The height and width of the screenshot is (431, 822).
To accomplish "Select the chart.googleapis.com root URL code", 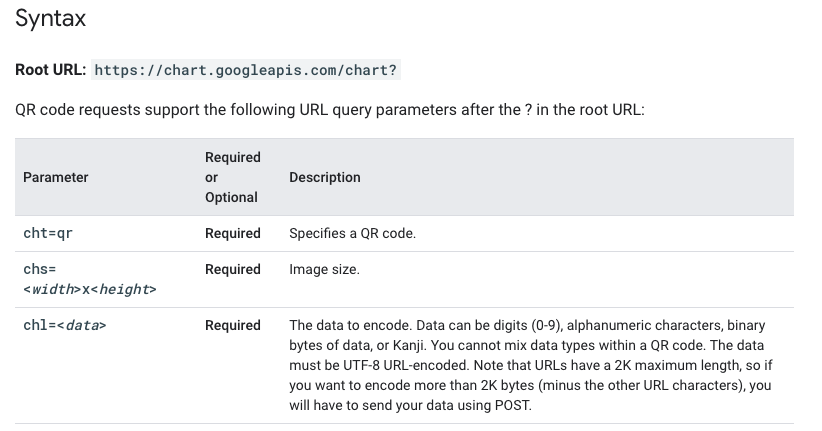I will (x=246, y=71).
